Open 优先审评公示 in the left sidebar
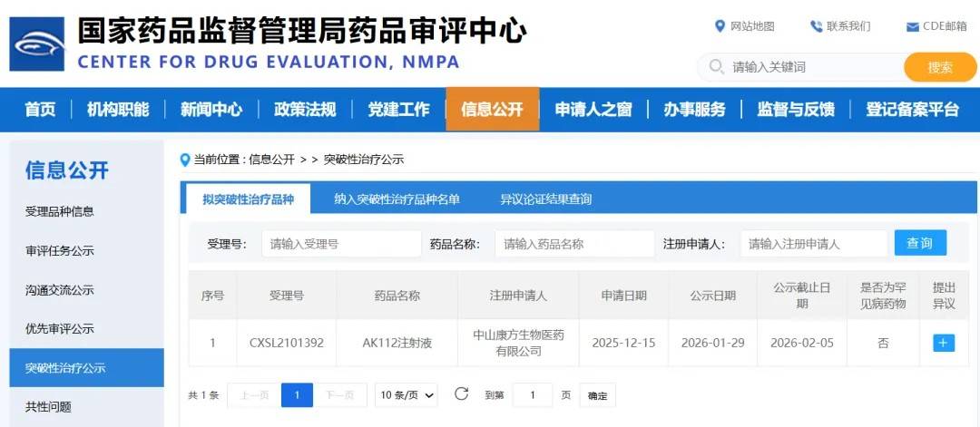The width and height of the screenshot is (980, 427). click(x=60, y=329)
